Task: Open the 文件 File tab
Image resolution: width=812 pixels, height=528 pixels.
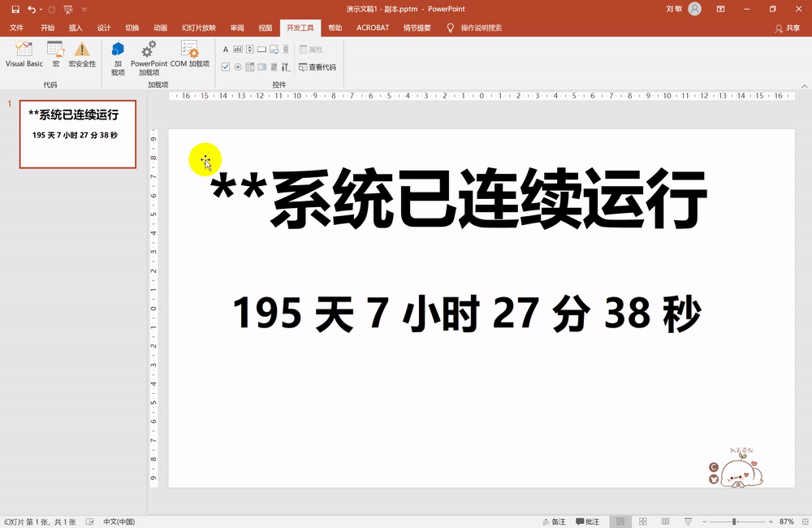Action: 16,28
